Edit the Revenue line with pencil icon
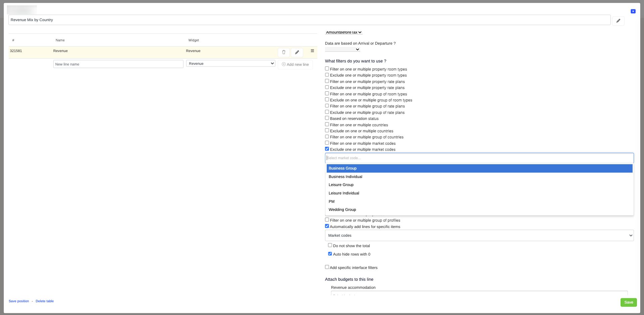 (297, 52)
